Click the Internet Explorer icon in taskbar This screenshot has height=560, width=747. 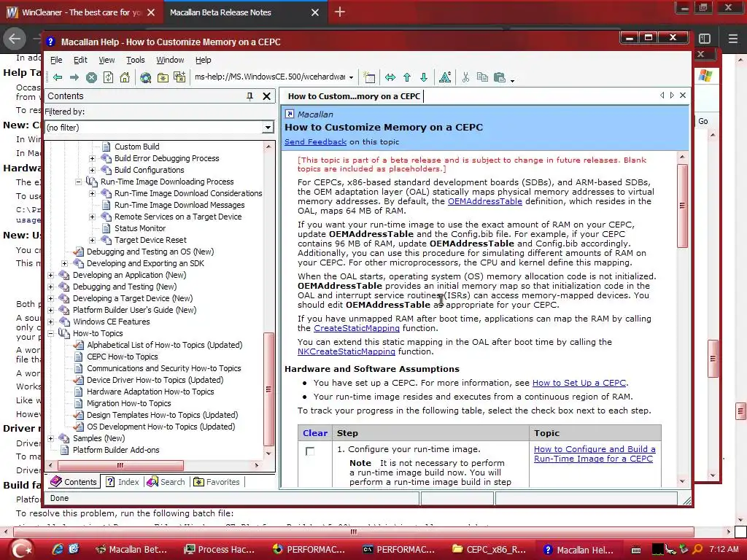click(58, 549)
